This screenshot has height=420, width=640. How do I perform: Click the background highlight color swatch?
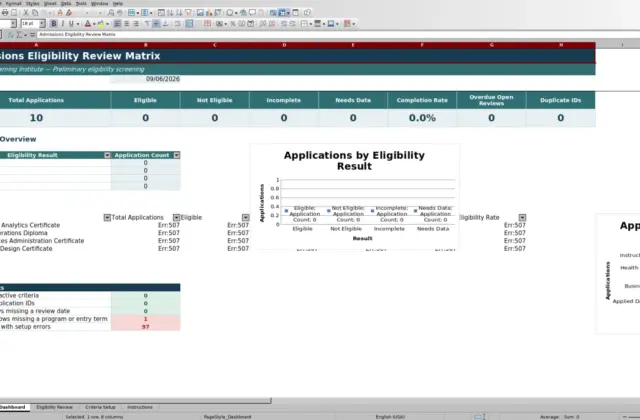(x=101, y=24)
